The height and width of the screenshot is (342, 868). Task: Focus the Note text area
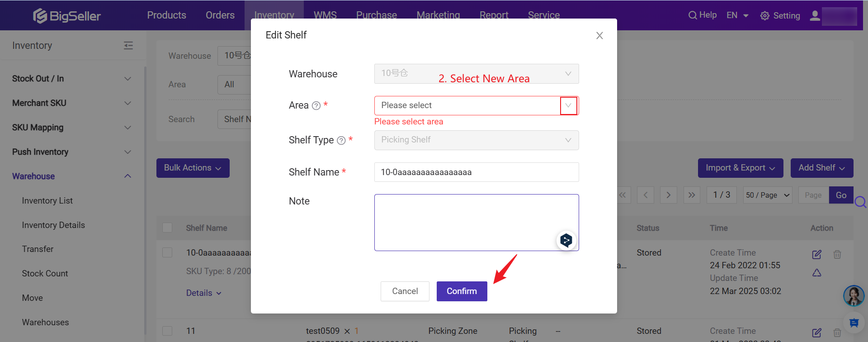click(x=476, y=223)
